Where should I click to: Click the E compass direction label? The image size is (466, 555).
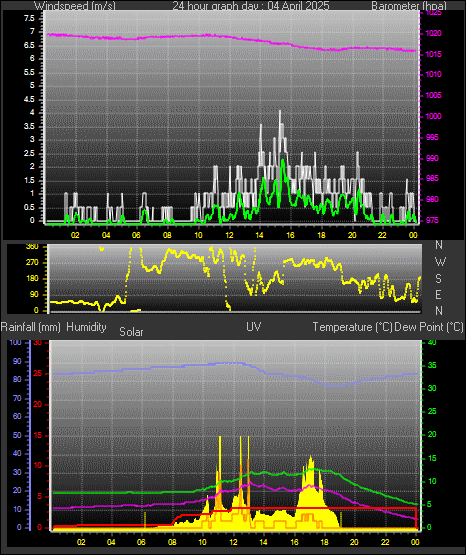pos(438,294)
